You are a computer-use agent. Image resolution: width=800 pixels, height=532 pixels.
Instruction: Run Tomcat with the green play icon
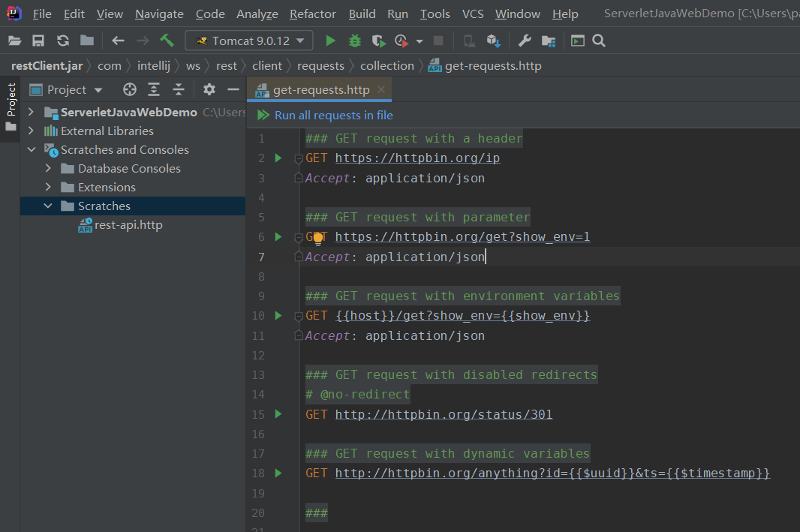pyautogui.click(x=330, y=41)
